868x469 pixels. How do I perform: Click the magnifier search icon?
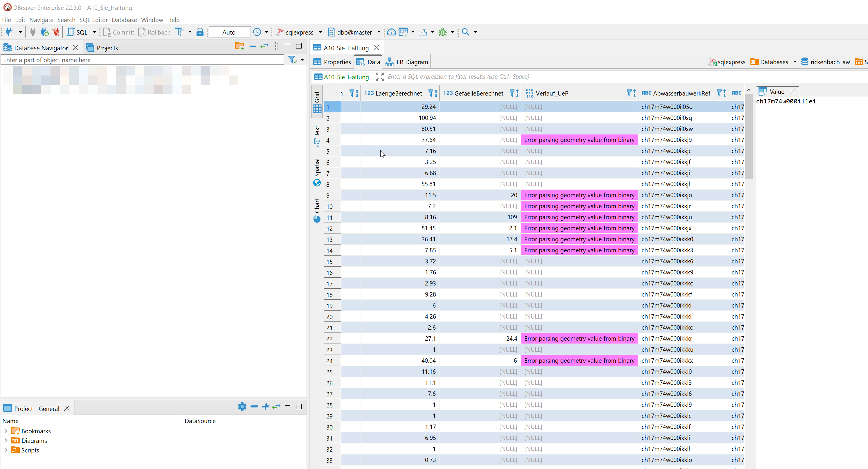point(466,32)
